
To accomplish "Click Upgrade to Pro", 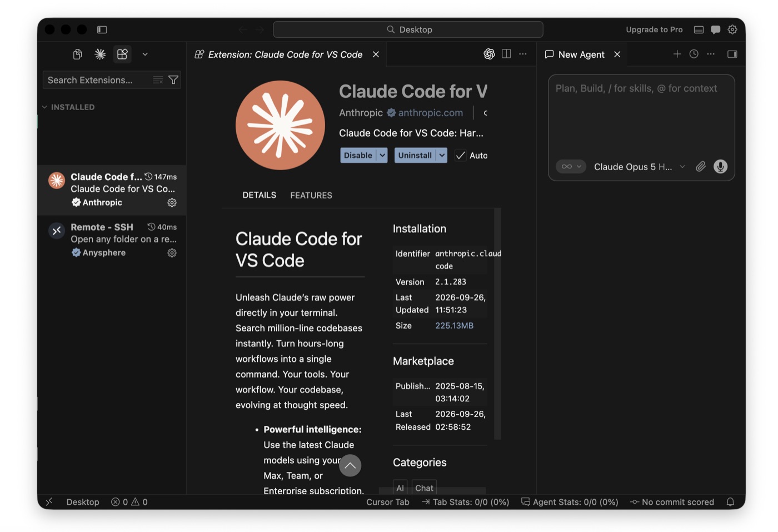I will click(654, 29).
